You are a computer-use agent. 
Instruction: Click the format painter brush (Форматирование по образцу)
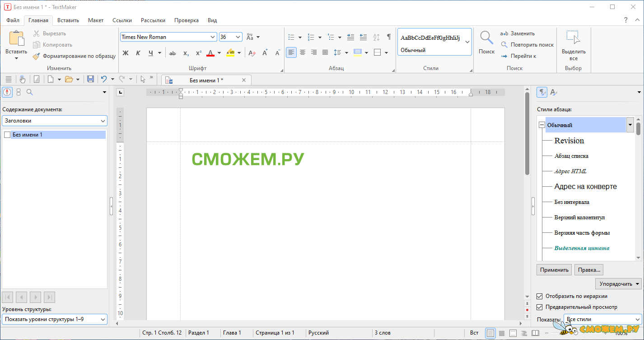click(36, 56)
